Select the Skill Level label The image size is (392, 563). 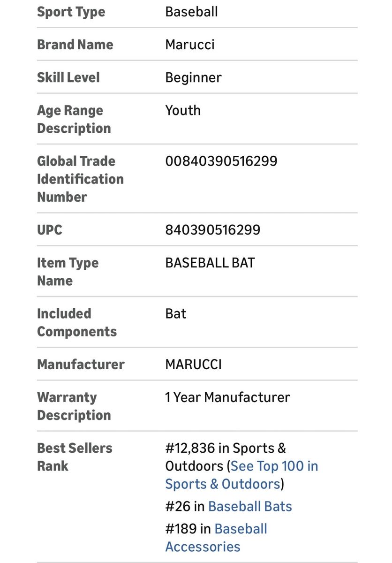pos(68,77)
